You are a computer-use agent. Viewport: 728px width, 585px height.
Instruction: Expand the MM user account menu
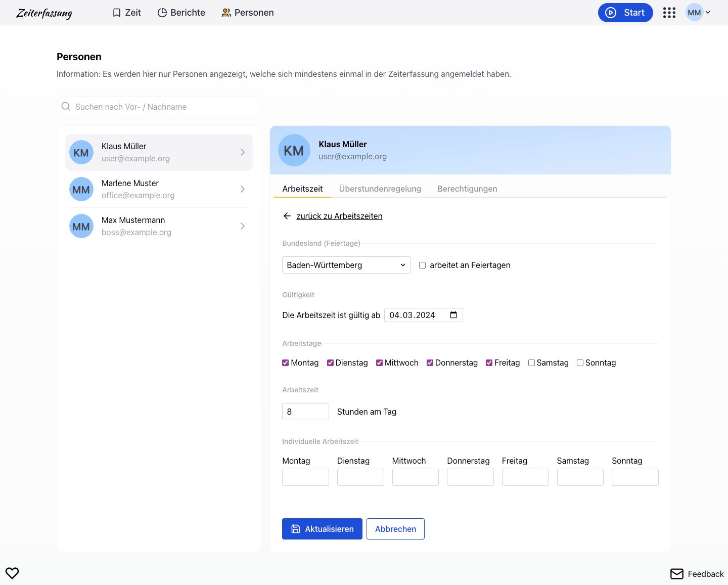698,13
